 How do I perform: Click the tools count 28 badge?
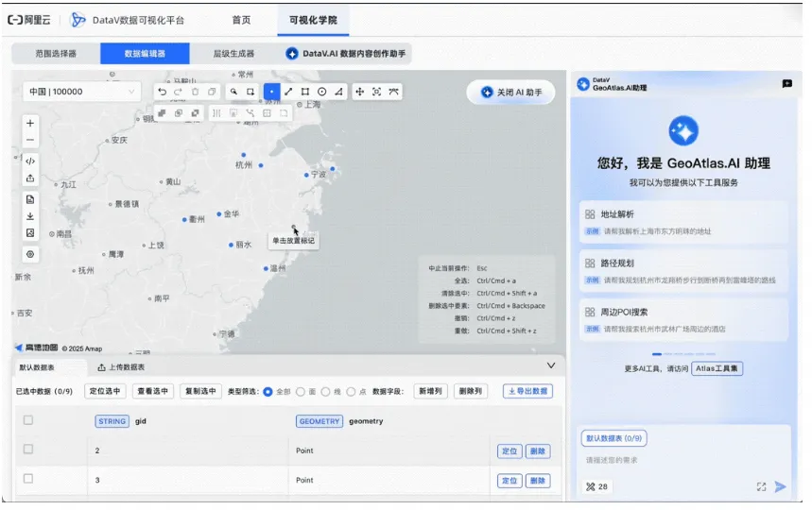pyautogui.click(x=596, y=486)
